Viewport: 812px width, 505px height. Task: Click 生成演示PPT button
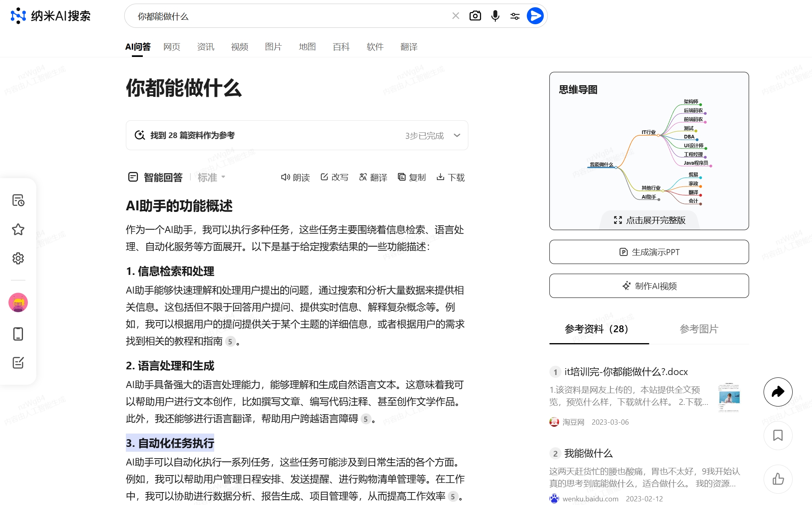[649, 252]
